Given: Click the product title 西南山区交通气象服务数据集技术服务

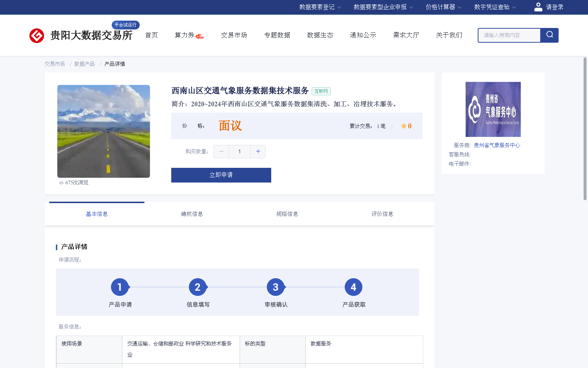Looking at the screenshot, I should point(240,91).
